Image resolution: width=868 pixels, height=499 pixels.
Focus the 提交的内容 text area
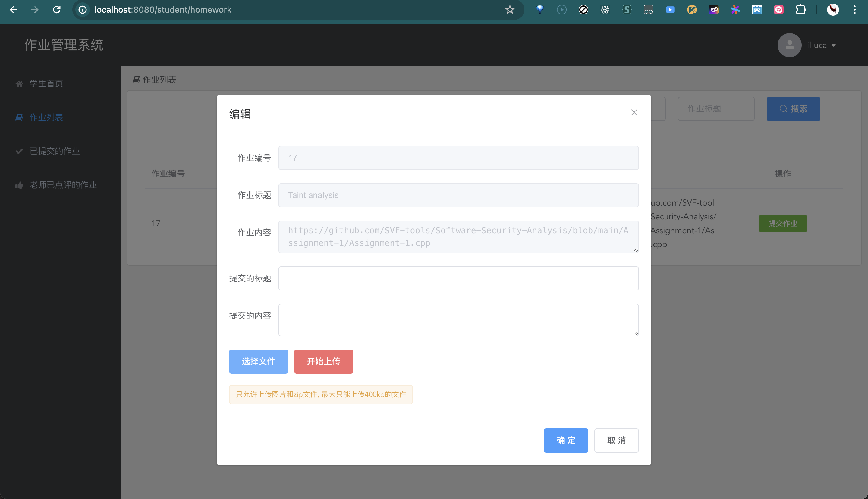458,320
